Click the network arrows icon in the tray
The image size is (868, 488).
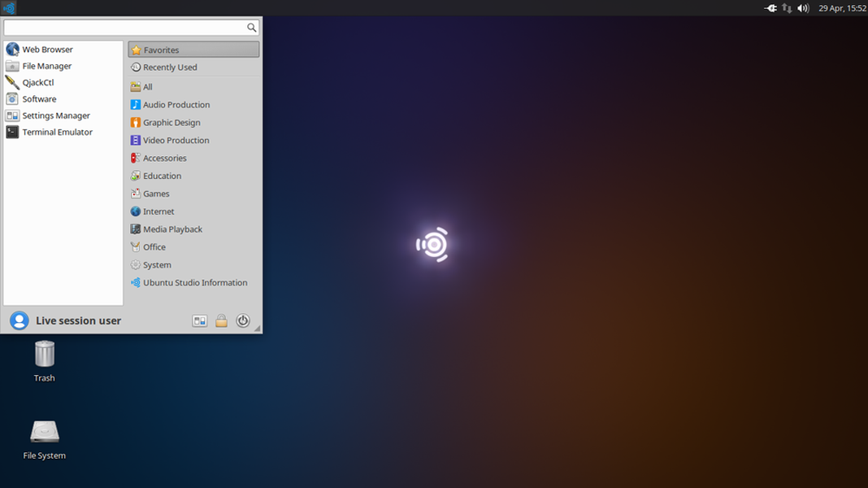click(x=786, y=7)
